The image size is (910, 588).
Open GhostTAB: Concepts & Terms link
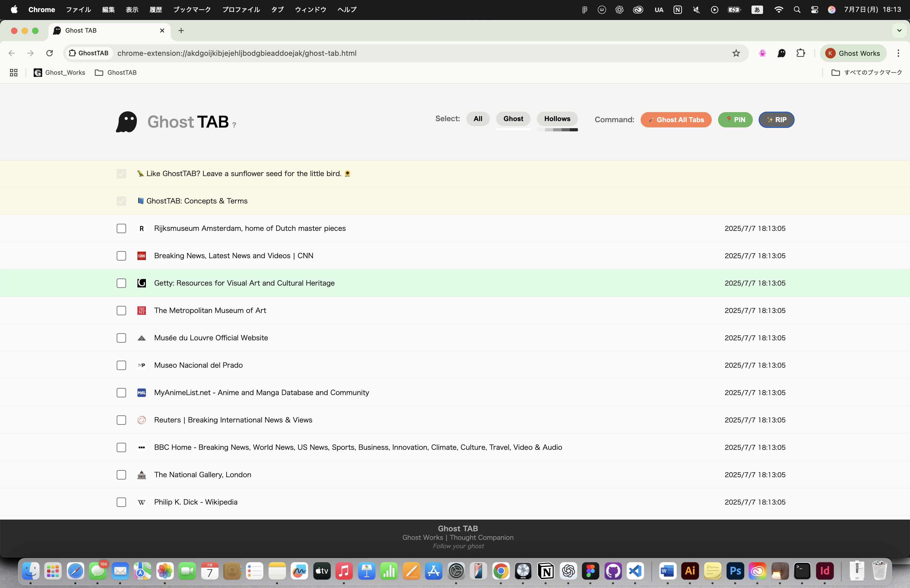(193, 201)
